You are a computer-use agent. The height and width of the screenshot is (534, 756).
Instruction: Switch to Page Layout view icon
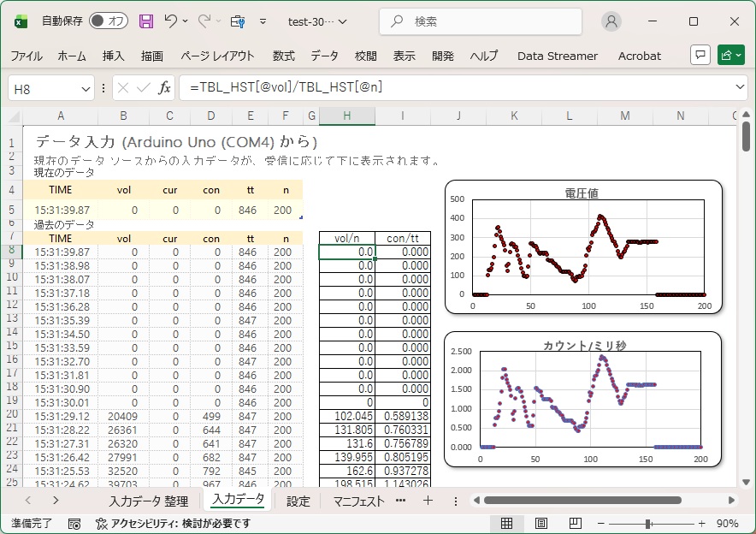point(541,523)
